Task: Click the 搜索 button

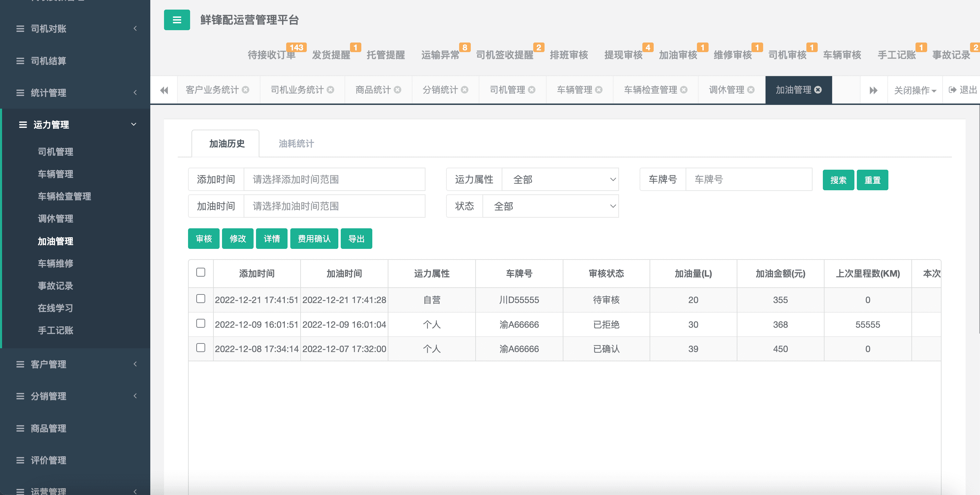Action: click(x=839, y=180)
